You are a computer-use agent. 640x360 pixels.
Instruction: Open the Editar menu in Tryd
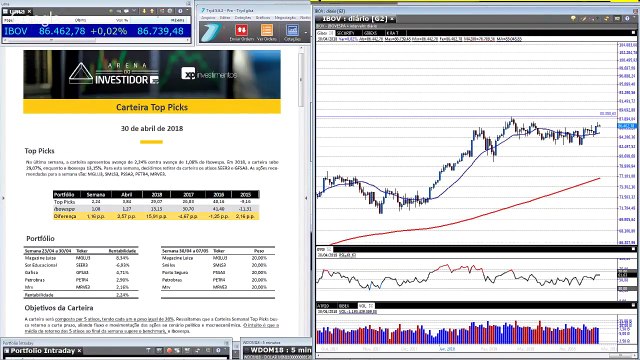point(225,18)
